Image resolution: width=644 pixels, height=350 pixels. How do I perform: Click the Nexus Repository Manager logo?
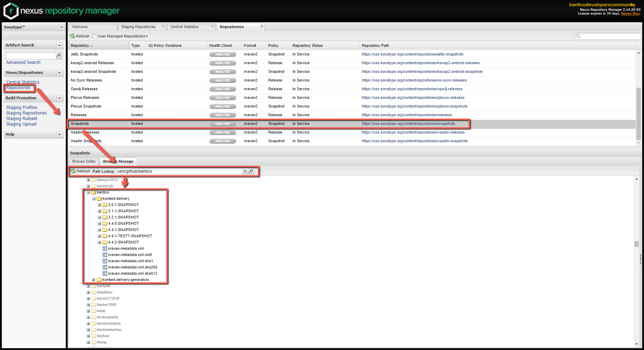pos(61,11)
